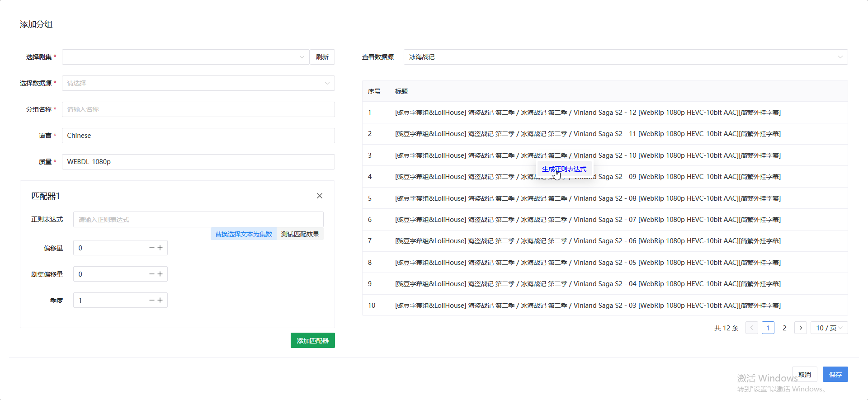
Task: Select row 4 title Vinland Saga S2 - 09
Action: click(x=588, y=177)
